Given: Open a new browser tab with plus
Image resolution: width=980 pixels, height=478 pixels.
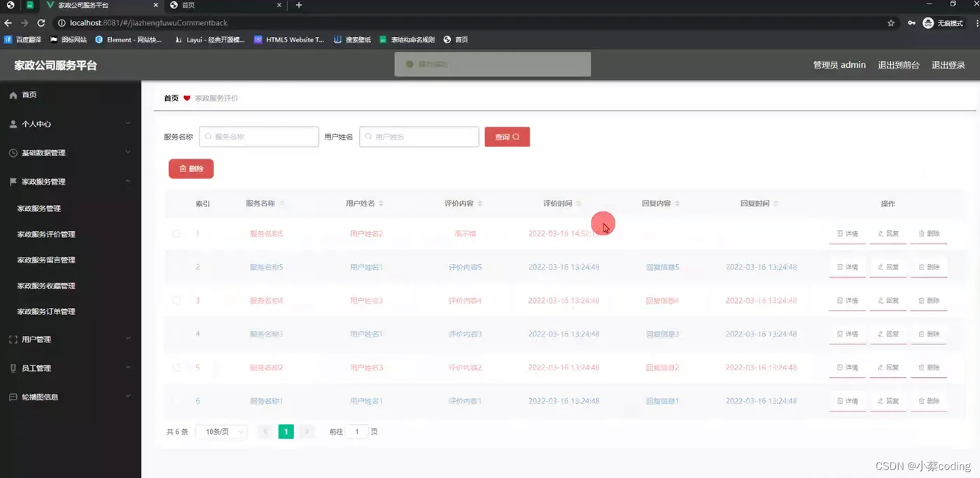Looking at the screenshot, I should [x=299, y=5].
